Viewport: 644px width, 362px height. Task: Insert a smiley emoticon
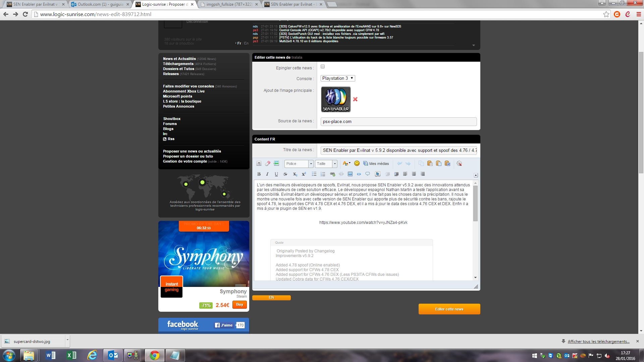[x=357, y=163]
